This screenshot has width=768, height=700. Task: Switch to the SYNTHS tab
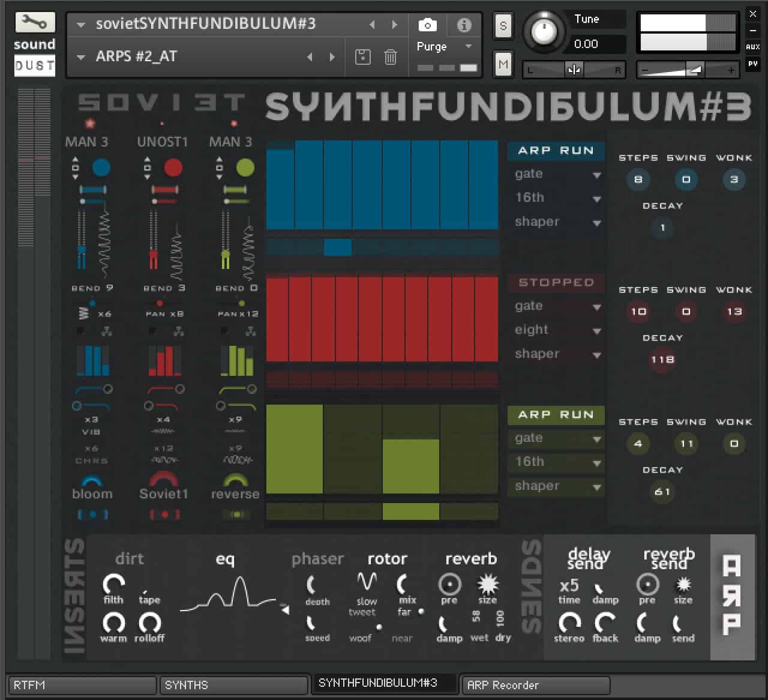pyautogui.click(x=233, y=685)
